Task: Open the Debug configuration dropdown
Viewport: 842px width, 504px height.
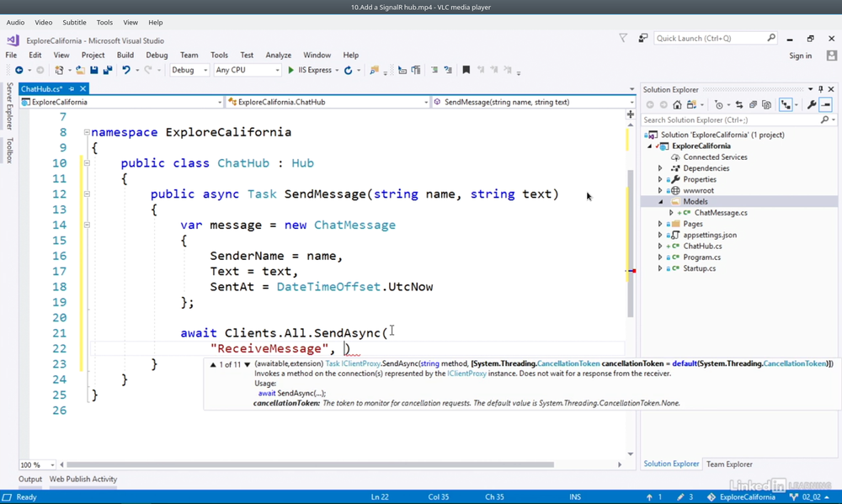Action: pyautogui.click(x=189, y=71)
